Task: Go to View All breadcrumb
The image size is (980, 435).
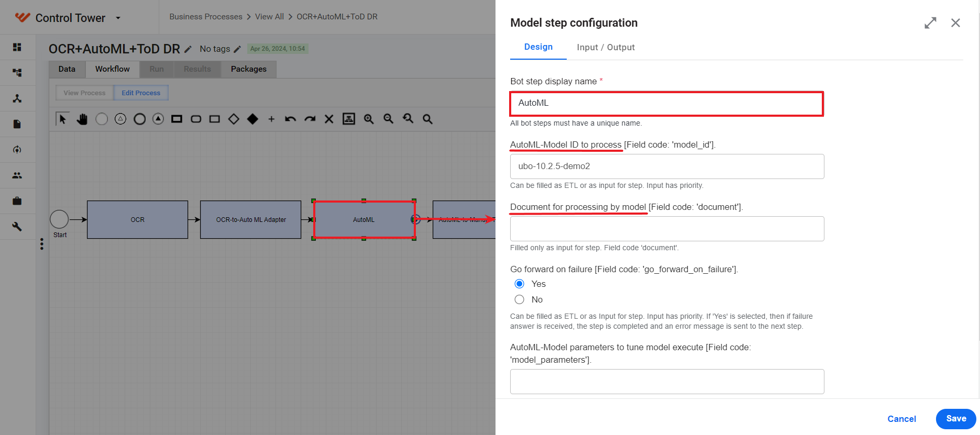Action: click(x=269, y=17)
